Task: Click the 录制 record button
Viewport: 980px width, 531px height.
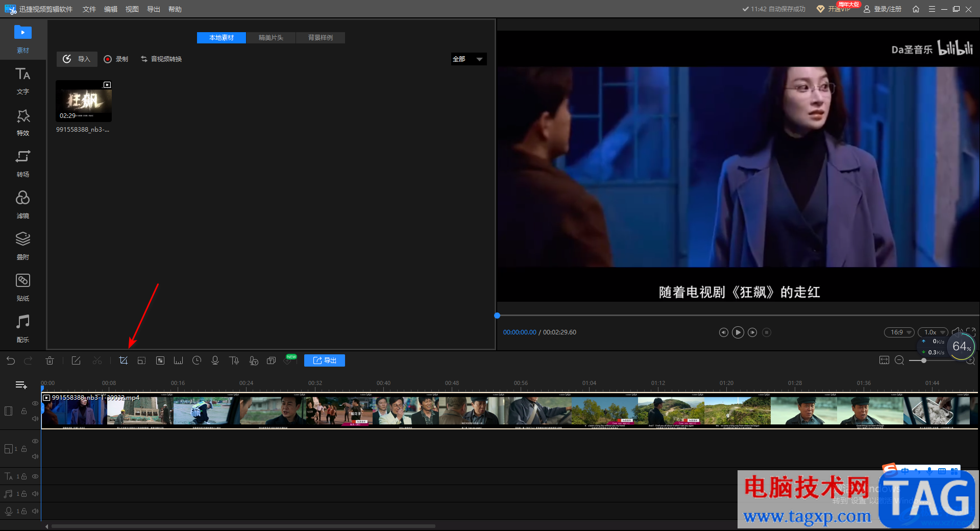Action: 116,59
